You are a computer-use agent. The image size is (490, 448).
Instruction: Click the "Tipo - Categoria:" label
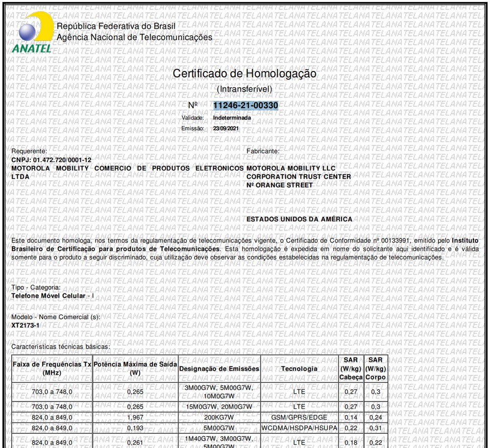click(36, 287)
